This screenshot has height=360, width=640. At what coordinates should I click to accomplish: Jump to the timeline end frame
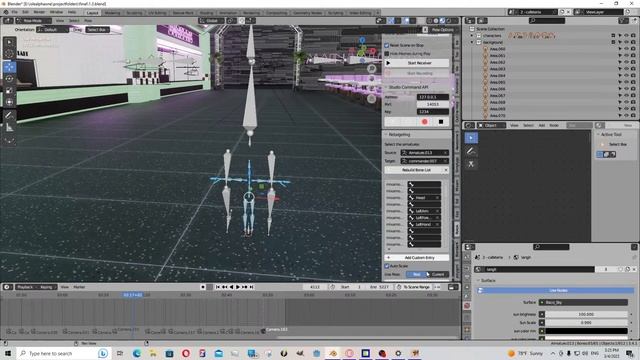coord(251,287)
